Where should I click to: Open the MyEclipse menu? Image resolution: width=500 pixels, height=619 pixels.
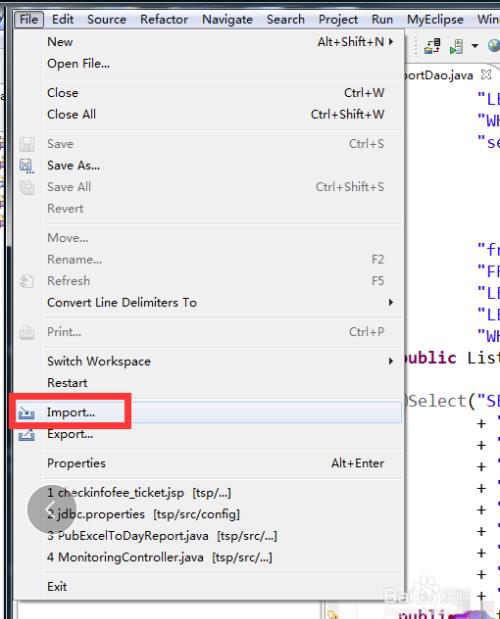pyautogui.click(x=435, y=19)
